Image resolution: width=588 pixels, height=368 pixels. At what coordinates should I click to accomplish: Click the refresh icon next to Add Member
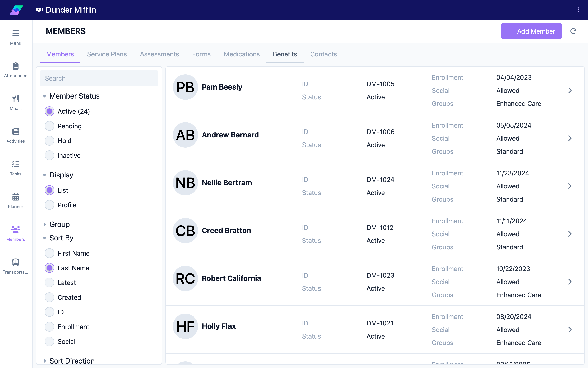click(573, 31)
